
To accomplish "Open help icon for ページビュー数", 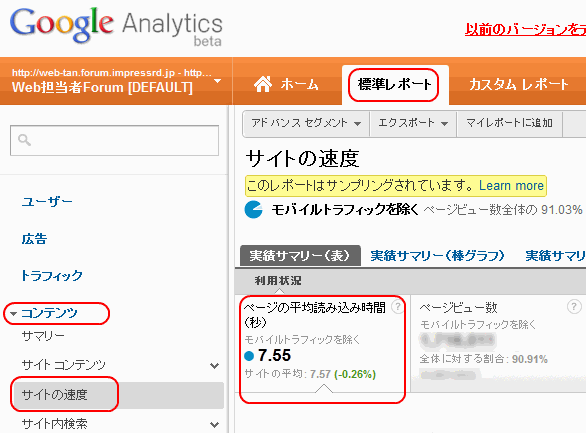I will (574, 307).
